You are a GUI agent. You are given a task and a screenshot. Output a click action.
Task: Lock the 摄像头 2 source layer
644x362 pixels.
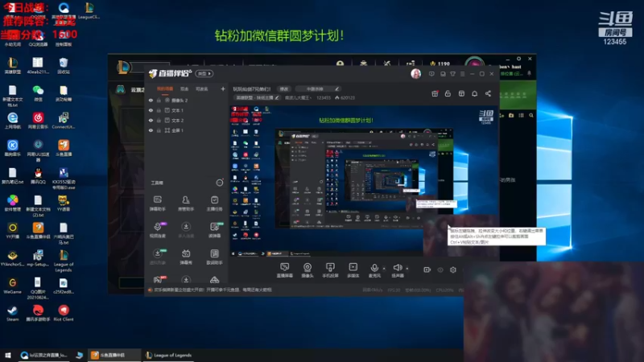[x=159, y=100]
